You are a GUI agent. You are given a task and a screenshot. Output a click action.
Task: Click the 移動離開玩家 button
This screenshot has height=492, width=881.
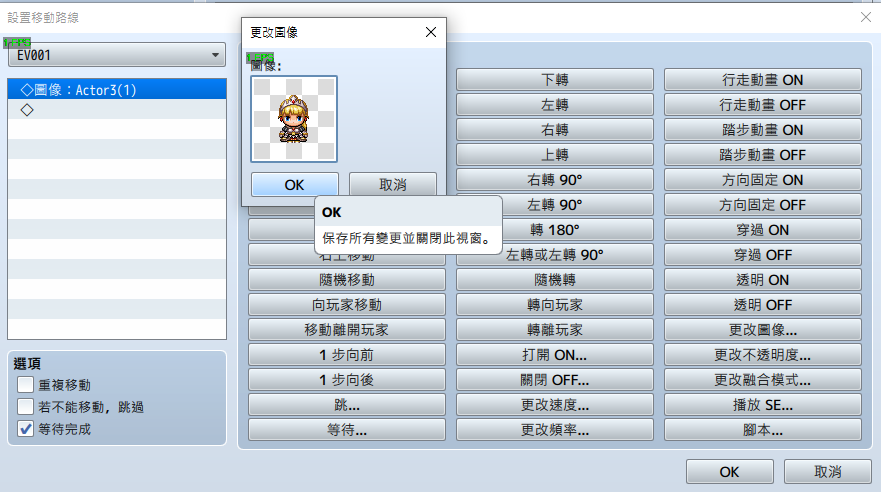pos(347,330)
